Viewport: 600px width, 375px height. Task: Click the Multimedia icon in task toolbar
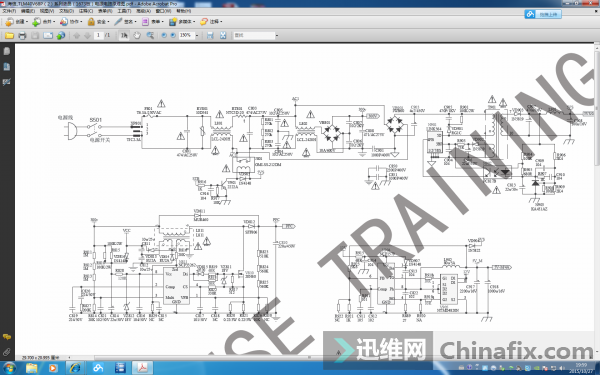[x=173, y=22]
